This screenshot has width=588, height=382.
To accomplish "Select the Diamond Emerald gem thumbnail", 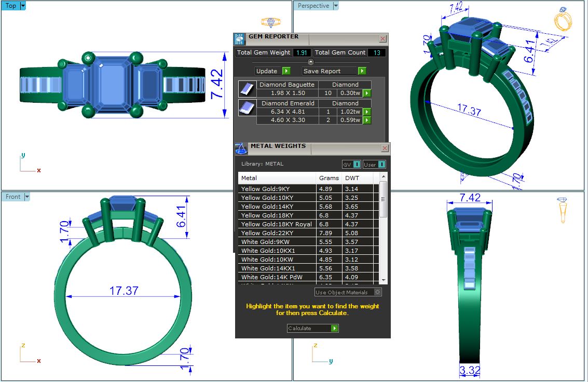I will (x=247, y=107).
